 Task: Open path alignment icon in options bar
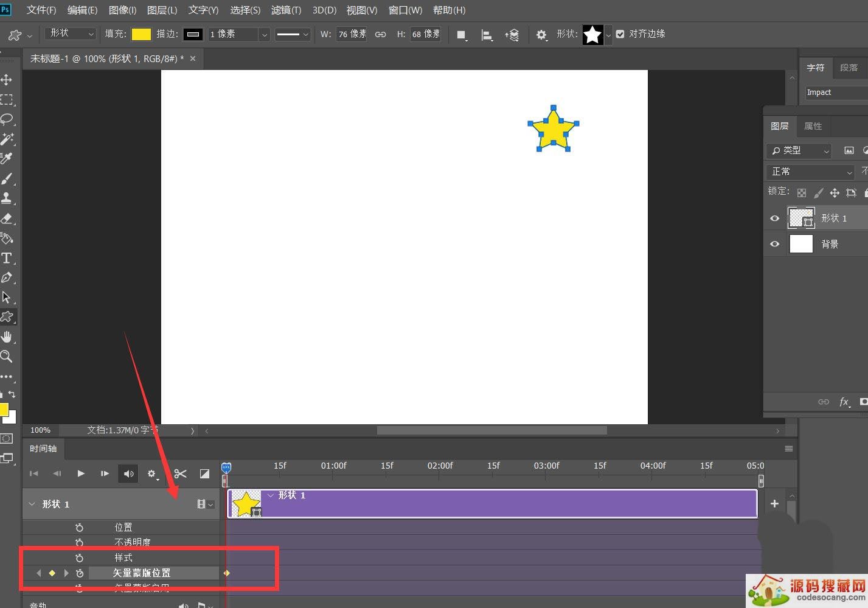point(487,35)
